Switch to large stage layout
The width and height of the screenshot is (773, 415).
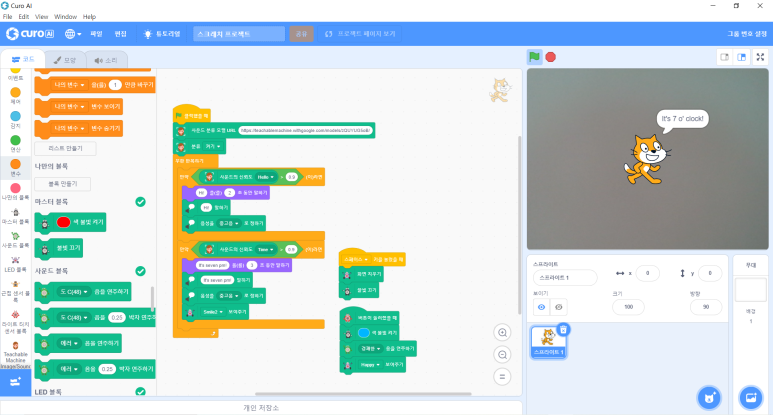[x=741, y=57]
